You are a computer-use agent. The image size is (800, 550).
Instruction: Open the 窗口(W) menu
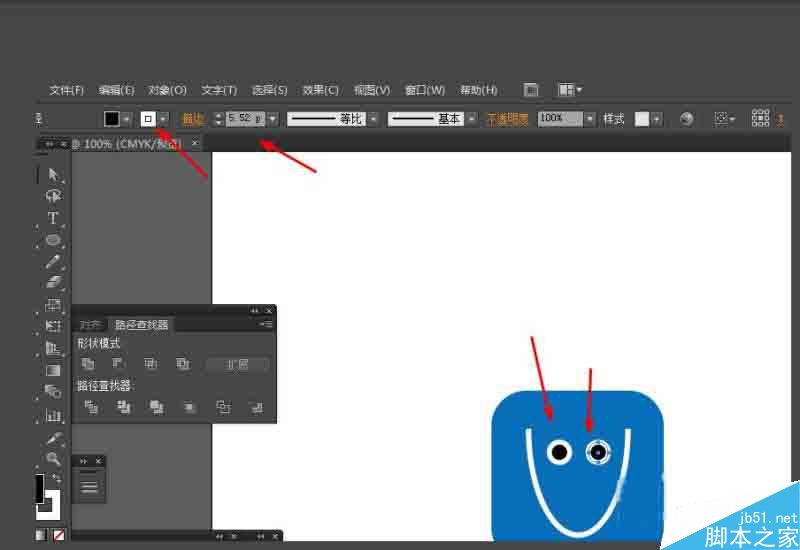coord(424,90)
